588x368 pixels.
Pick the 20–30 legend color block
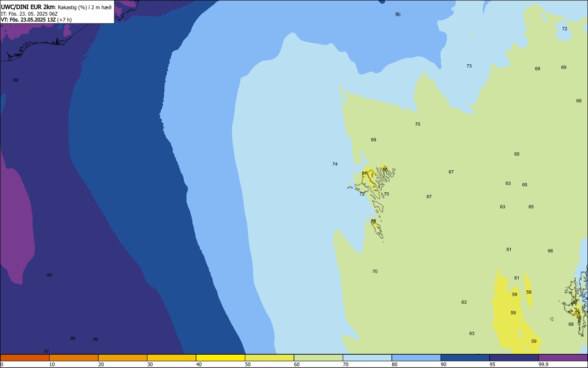click(x=123, y=357)
